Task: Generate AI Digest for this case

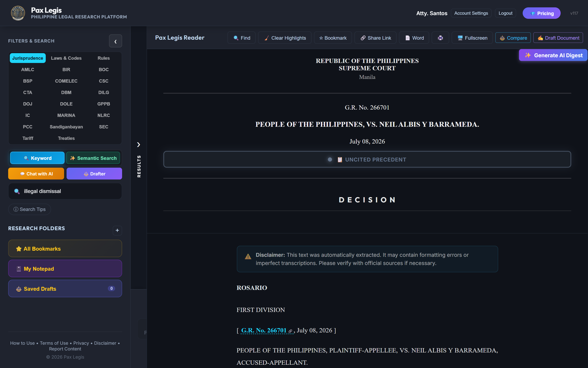Action: point(553,55)
